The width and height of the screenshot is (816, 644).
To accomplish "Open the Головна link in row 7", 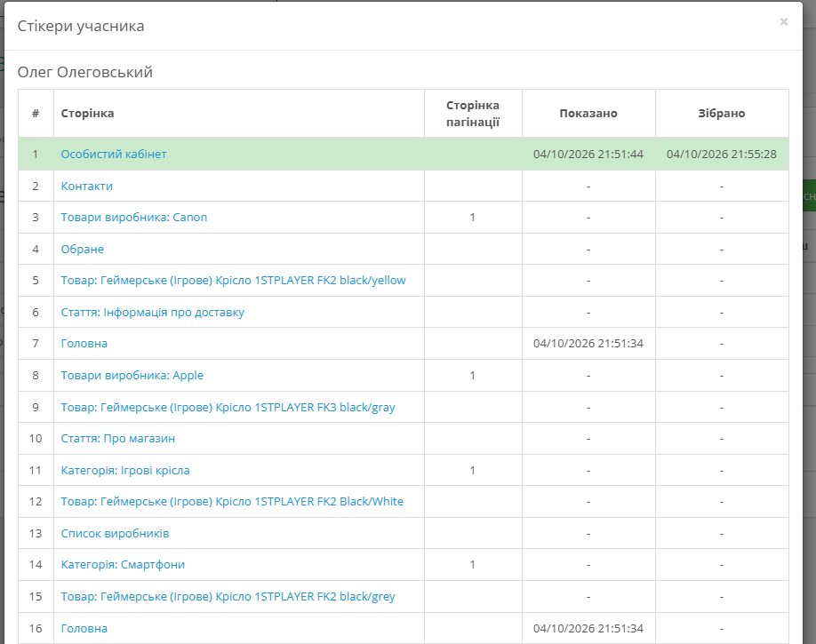I will tap(84, 344).
